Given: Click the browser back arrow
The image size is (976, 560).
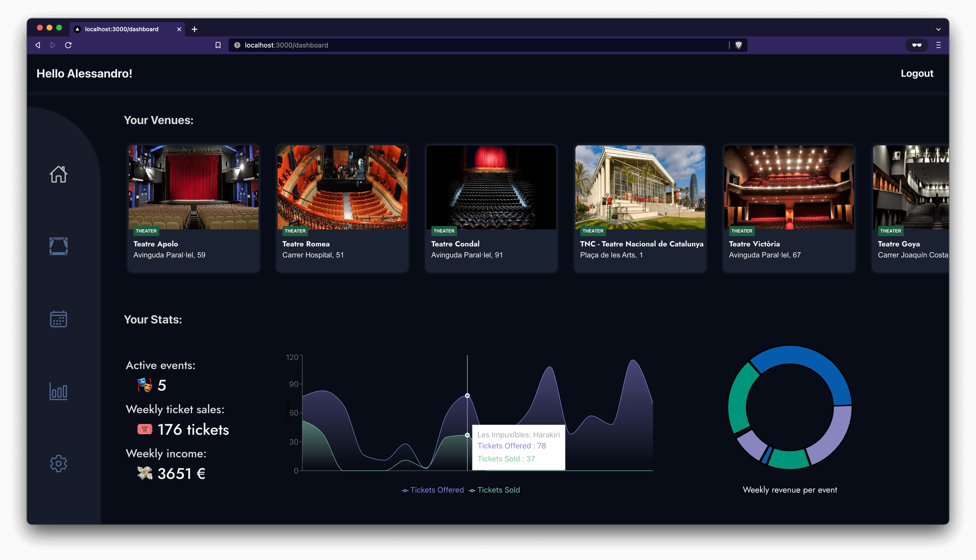Looking at the screenshot, I should click(x=37, y=45).
